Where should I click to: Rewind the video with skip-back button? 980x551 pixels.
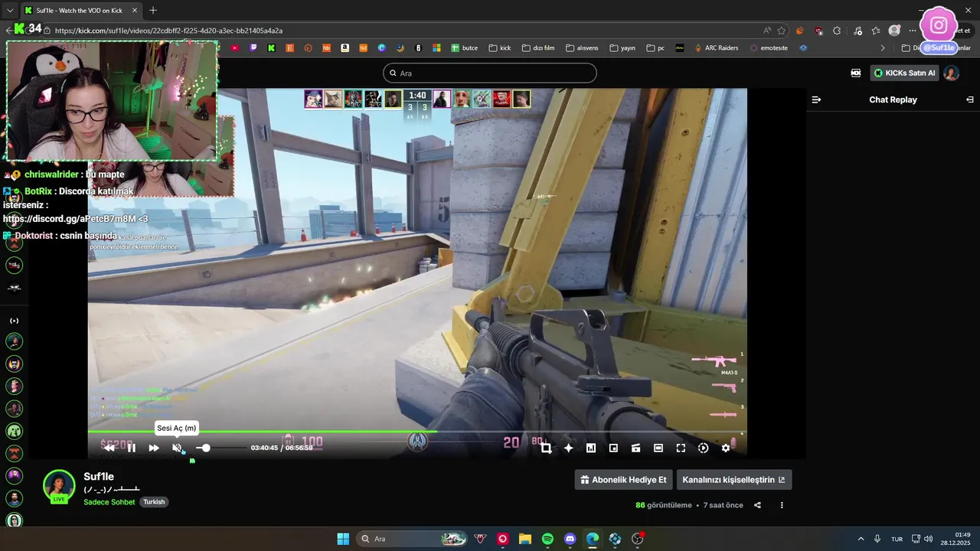pos(109,448)
